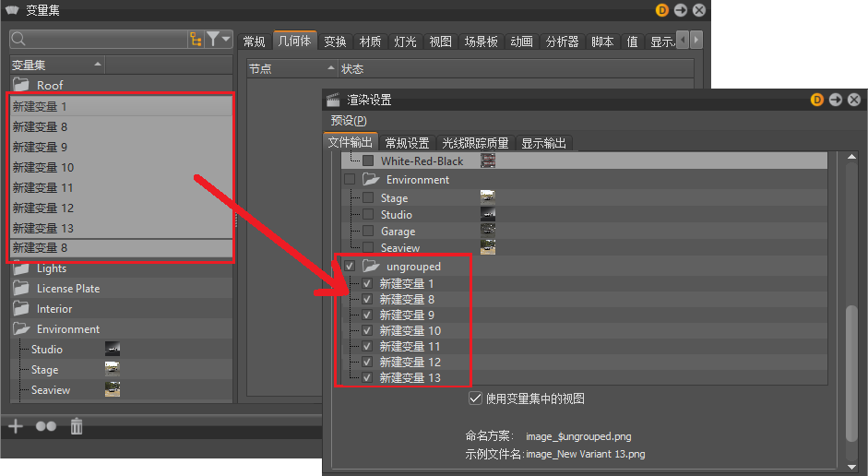Enable the Seaview checkbox in render settings
Image resolution: width=868 pixels, height=476 pixels.
[368, 247]
